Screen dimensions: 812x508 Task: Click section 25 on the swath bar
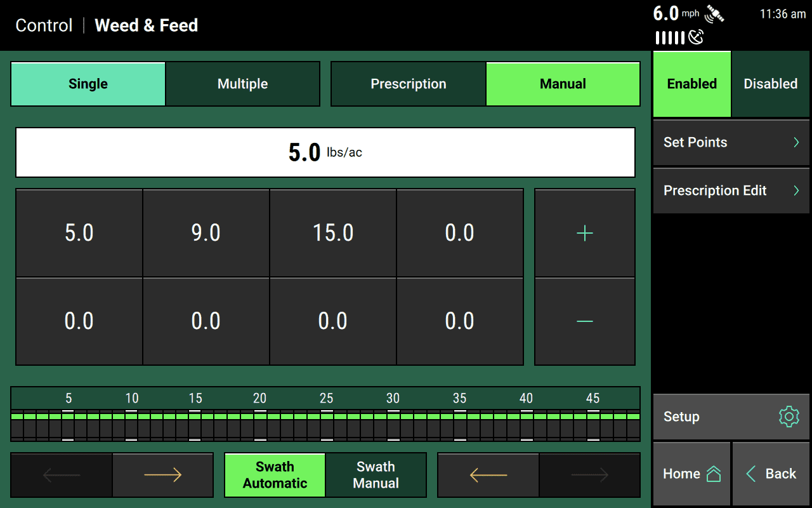coord(327,425)
